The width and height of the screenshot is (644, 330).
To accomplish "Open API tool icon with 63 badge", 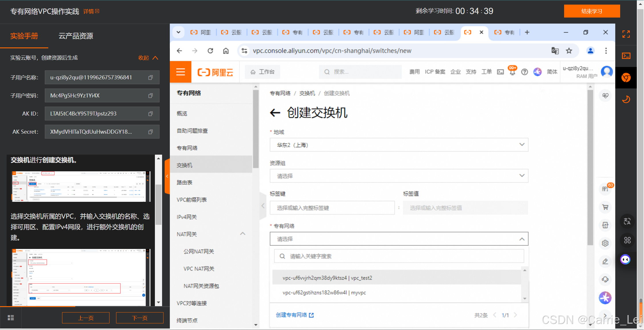I will [x=605, y=189].
